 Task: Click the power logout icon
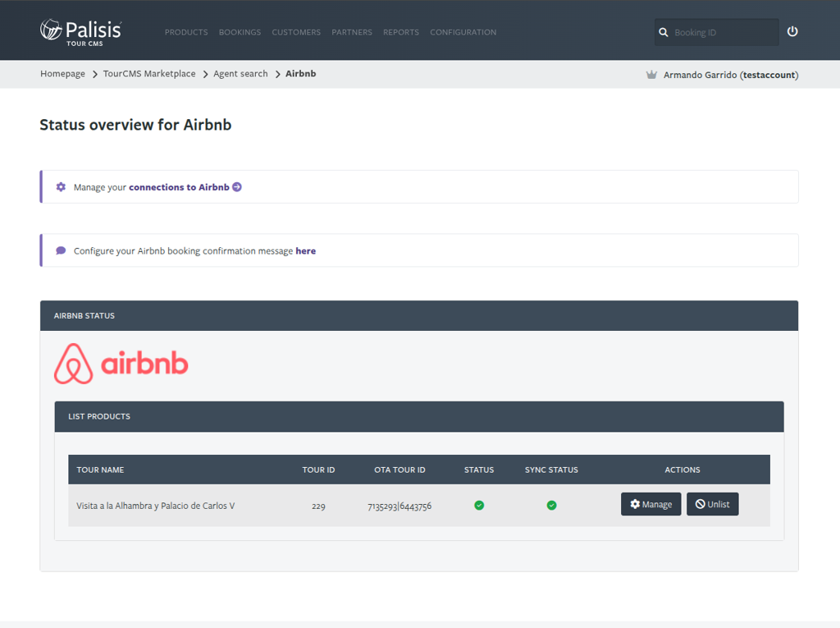click(x=792, y=32)
